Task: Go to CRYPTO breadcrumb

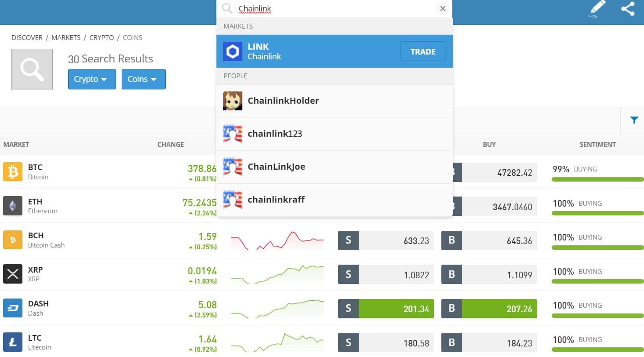Action: [102, 38]
